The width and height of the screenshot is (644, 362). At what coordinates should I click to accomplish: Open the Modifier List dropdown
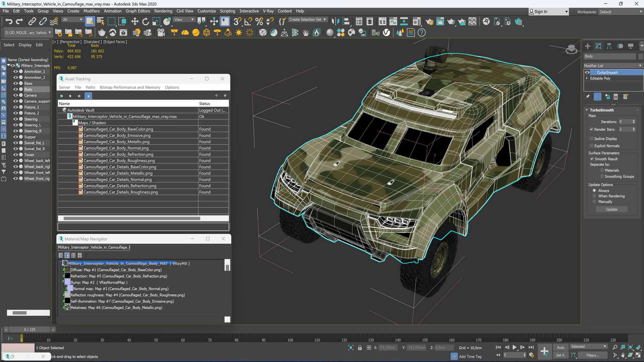coord(613,66)
